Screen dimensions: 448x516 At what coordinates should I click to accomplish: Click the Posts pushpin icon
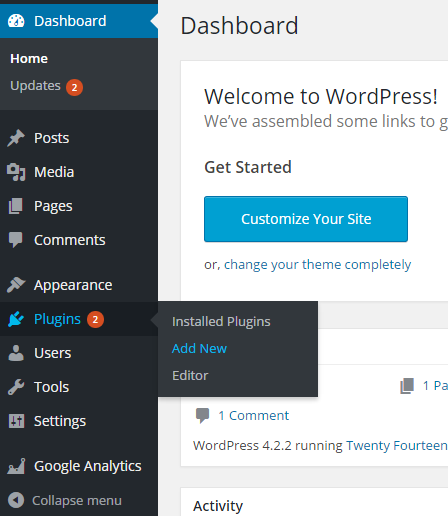16,138
